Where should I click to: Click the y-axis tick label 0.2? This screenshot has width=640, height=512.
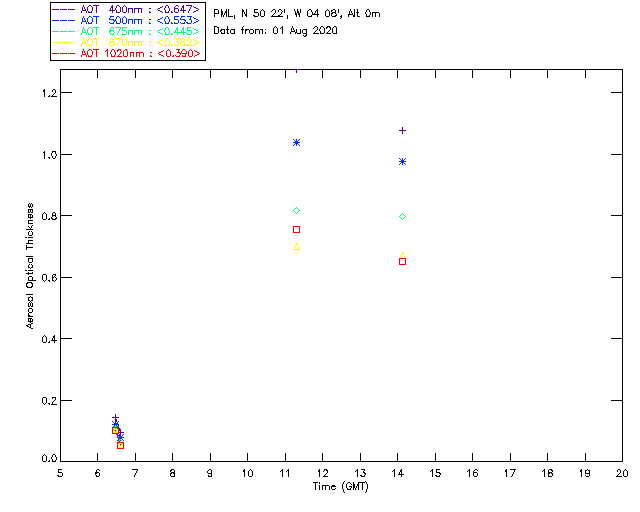click(49, 401)
